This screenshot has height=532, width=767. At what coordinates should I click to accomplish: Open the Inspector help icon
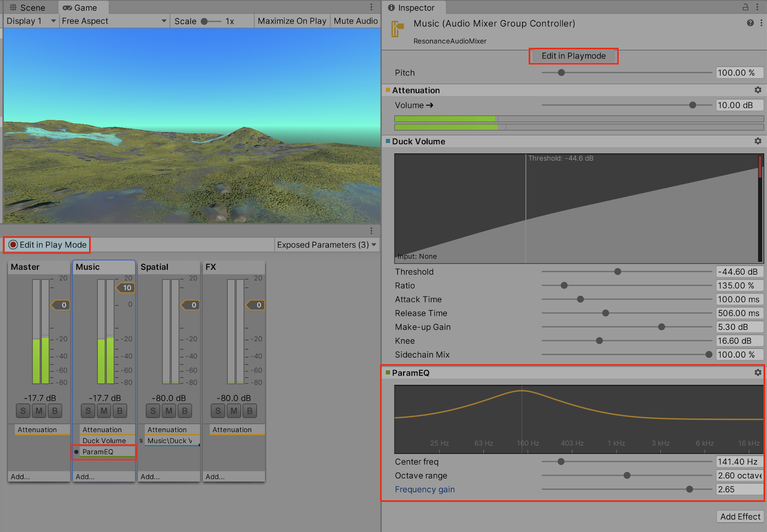point(750,23)
